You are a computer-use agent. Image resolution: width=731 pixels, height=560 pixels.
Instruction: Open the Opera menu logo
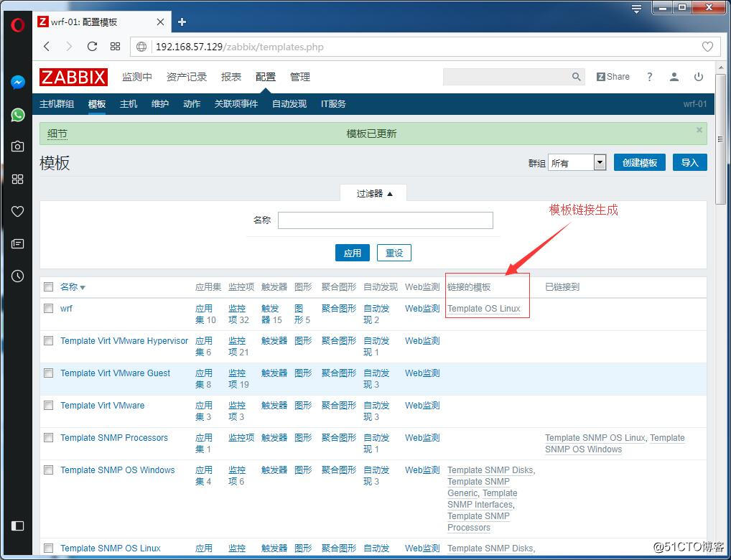[17, 24]
